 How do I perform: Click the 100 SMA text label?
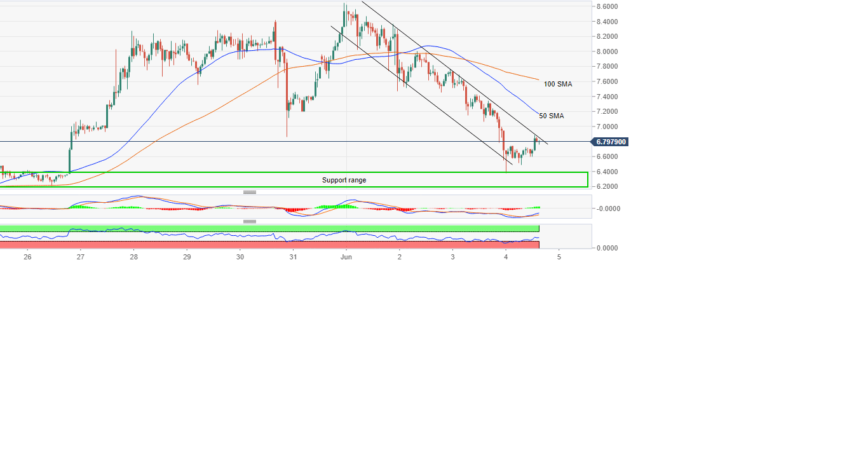[x=557, y=84]
